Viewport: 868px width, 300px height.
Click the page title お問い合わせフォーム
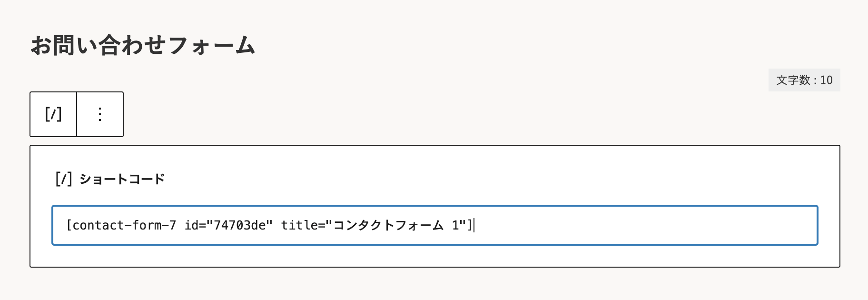[x=143, y=46]
